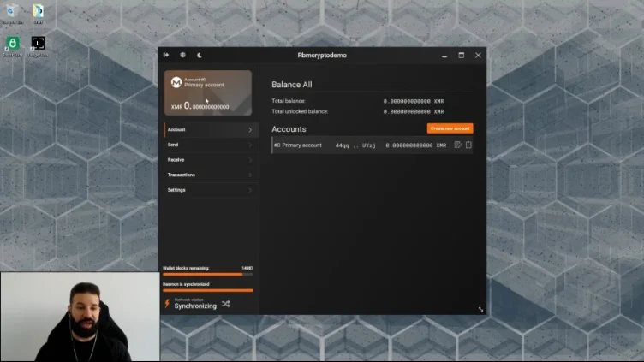Click the wallet logout icon in title bar

tap(166, 55)
